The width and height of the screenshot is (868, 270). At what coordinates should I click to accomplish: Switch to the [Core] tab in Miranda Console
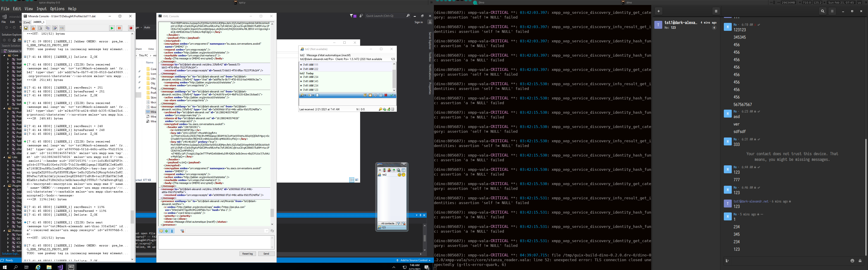[27, 22]
